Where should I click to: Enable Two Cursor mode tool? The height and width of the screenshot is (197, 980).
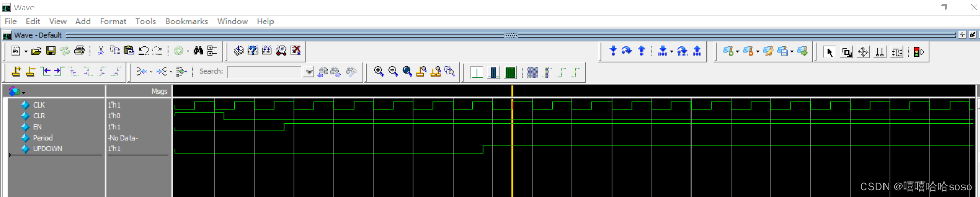pyautogui.click(x=880, y=52)
